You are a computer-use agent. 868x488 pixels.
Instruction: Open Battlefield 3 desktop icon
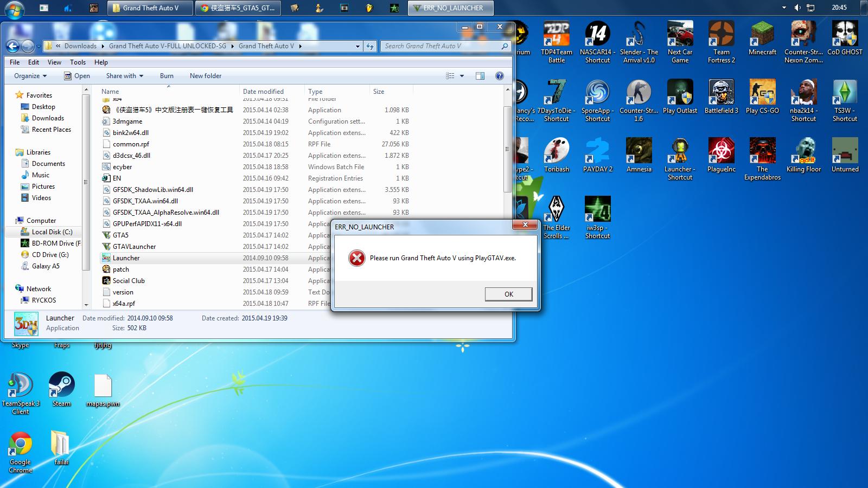(x=721, y=97)
